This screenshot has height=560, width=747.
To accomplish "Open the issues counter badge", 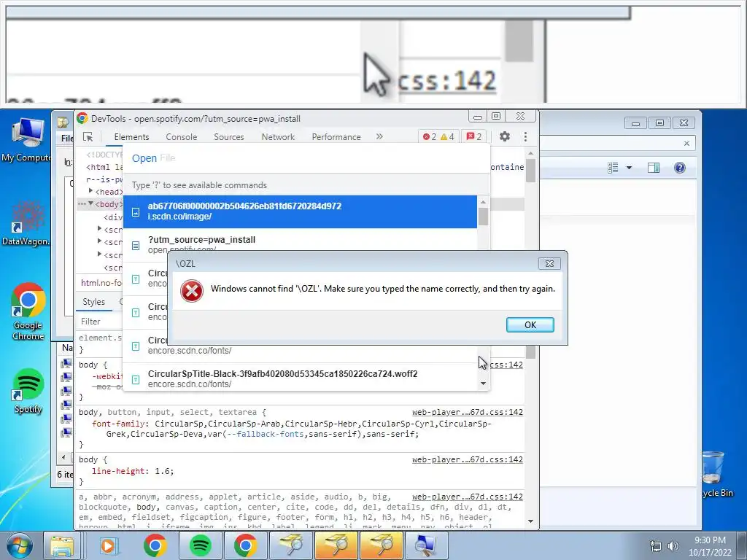I will (474, 136).
